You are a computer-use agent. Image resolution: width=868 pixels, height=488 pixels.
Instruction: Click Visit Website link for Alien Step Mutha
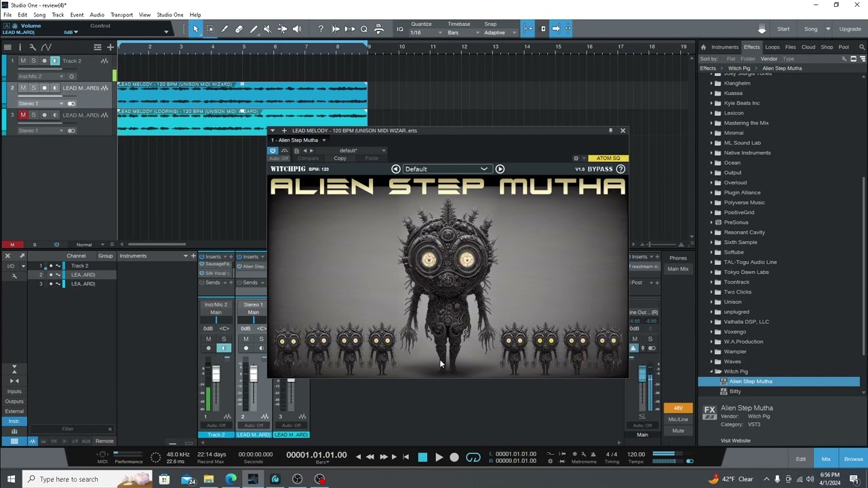click(736, 441)
